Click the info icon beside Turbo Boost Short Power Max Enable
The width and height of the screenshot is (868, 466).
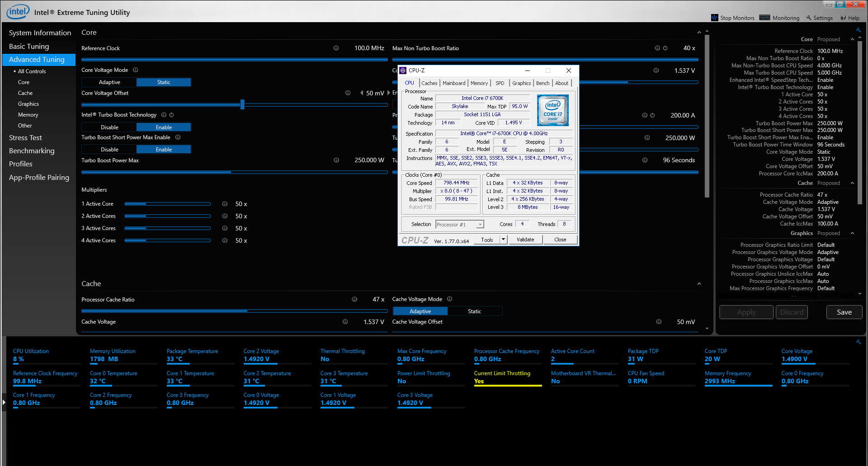178,137
